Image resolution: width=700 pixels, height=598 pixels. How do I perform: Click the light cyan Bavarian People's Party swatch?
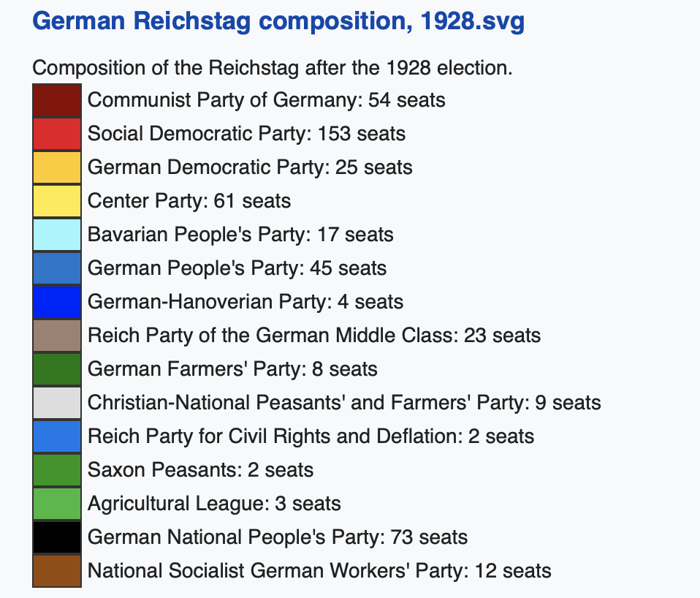click(57, 235)
